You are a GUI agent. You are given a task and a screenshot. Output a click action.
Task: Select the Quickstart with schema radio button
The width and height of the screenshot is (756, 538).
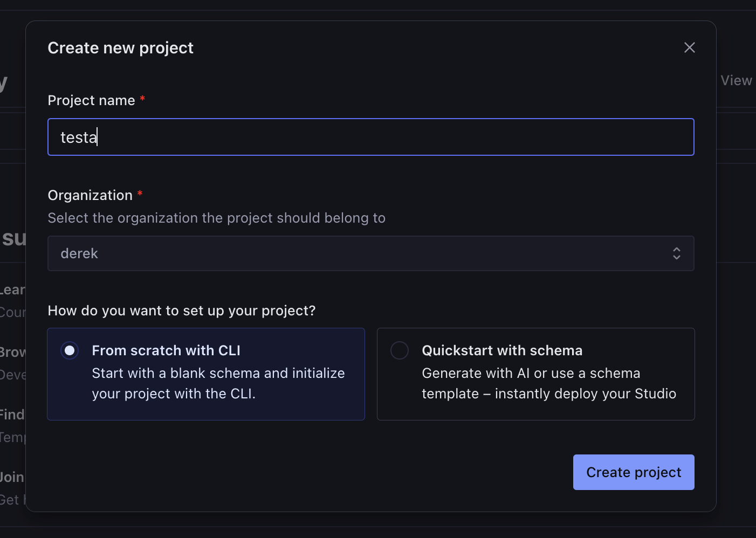click(400, 350)
